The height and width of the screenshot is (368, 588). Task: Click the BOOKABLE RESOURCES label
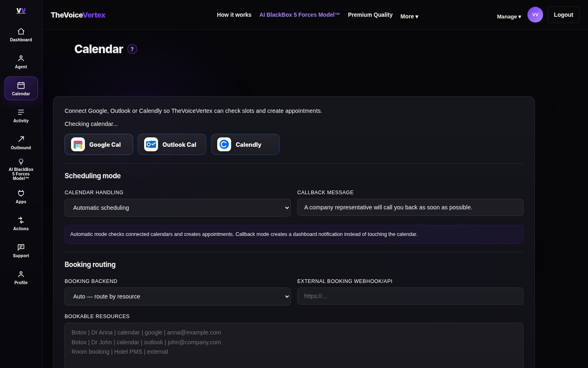pos(97,316)
